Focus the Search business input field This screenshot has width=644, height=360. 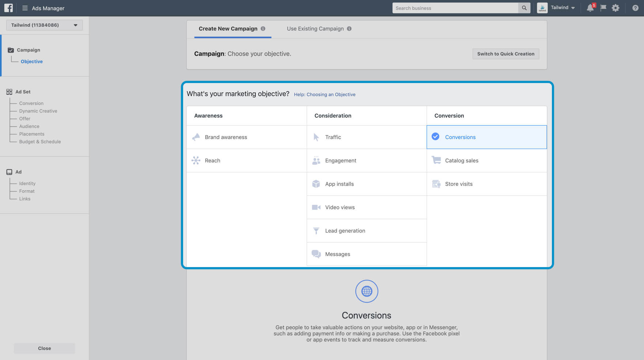[455, 8]
